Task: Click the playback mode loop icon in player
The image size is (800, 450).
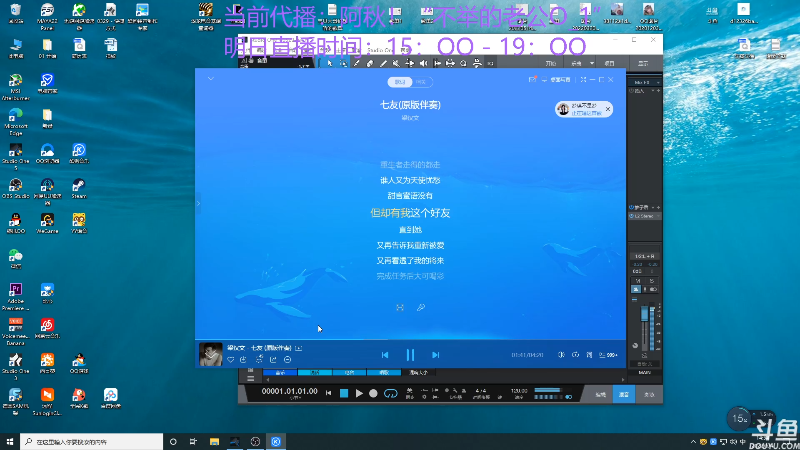Action: [x=576, y=355]
